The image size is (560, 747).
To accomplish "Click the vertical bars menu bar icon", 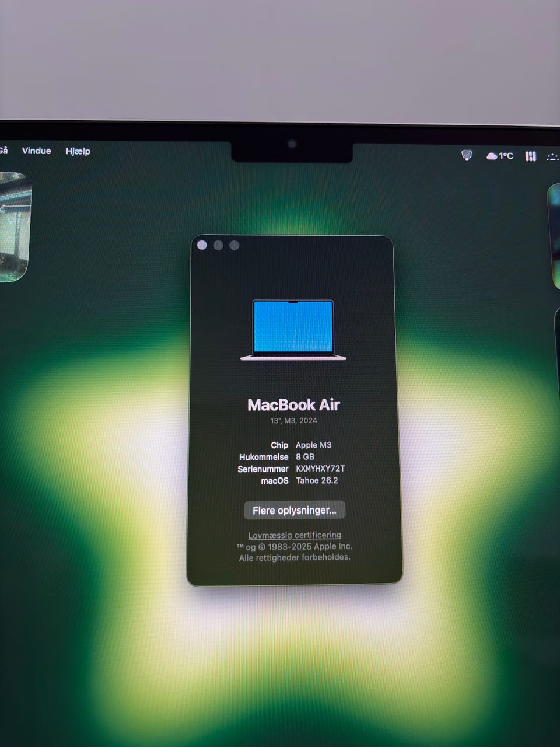I will tap(530, 156).
